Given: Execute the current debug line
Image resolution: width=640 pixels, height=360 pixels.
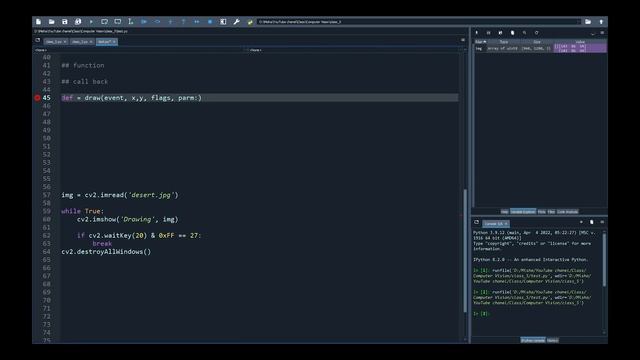Looking at the screenshot, I should (x=157, y=22).
